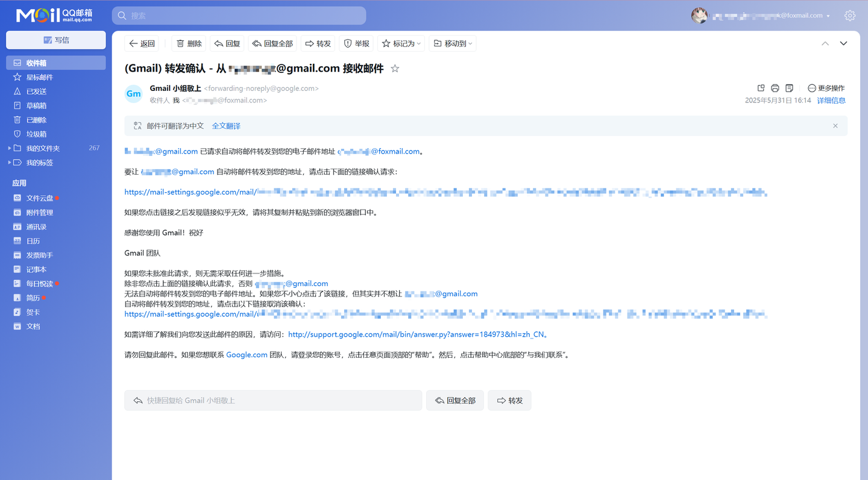The width and height of the screenshot is (868, 480).
Task: Click 回复全部 below the message
Action: coord(455,401)
